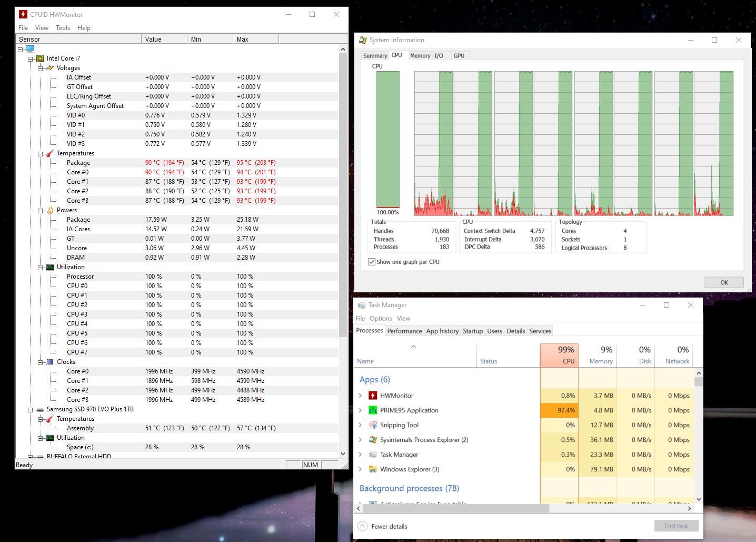Viewport: 756px width, 542px height.
Task: Open HWMonitor File menu
Action: coord(23,28)
